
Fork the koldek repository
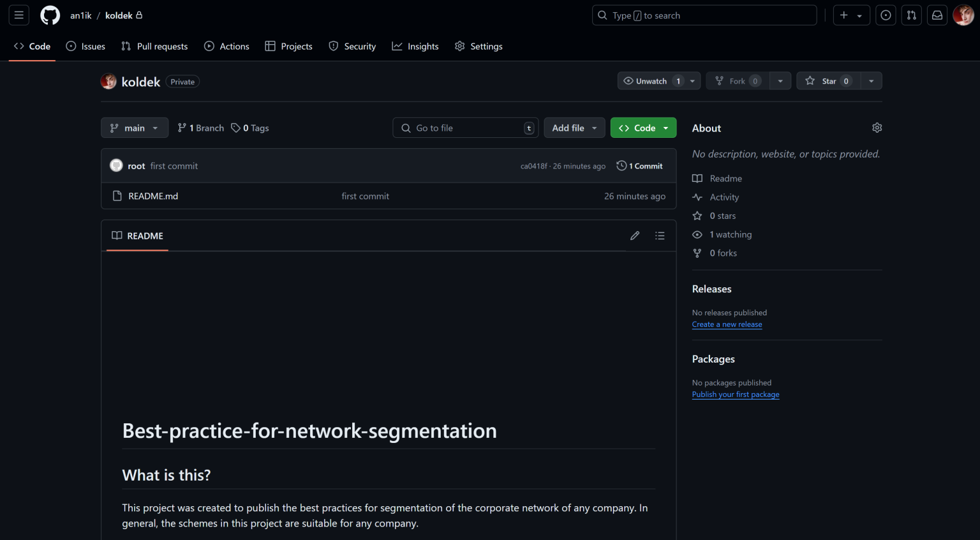(x=737, y=80)
